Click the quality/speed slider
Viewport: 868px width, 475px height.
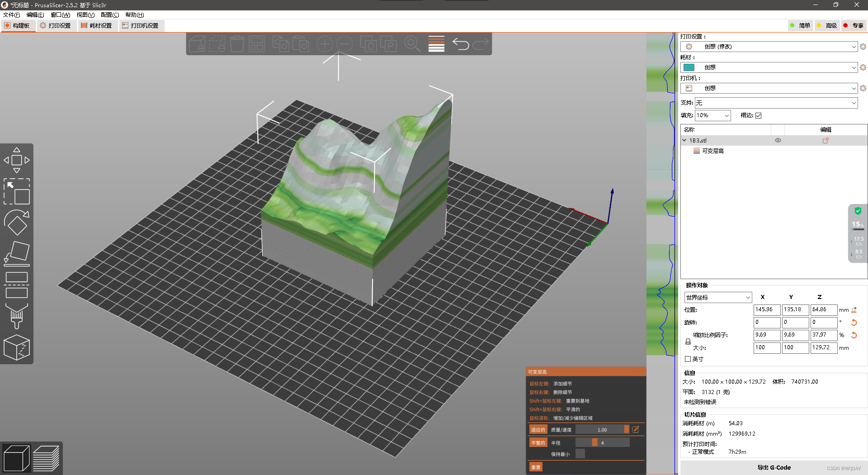(602, 430)
